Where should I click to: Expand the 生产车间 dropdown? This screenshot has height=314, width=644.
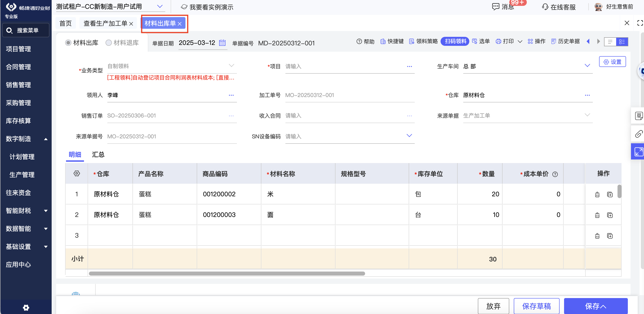point(587,66)
